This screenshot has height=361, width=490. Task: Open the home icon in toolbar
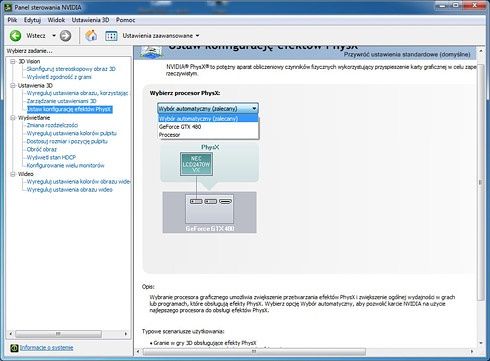click(91, 35)
